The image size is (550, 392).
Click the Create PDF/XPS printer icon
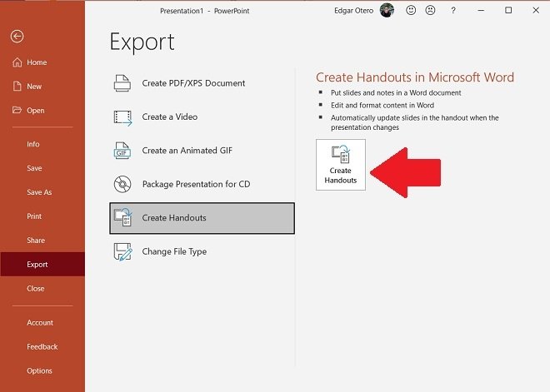pos(122,83)
